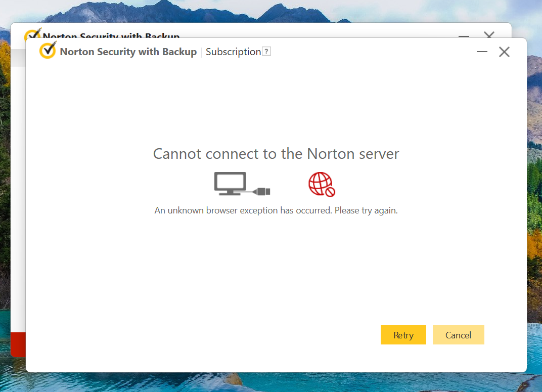Click the red blocked globe icon

pos(322,184)
